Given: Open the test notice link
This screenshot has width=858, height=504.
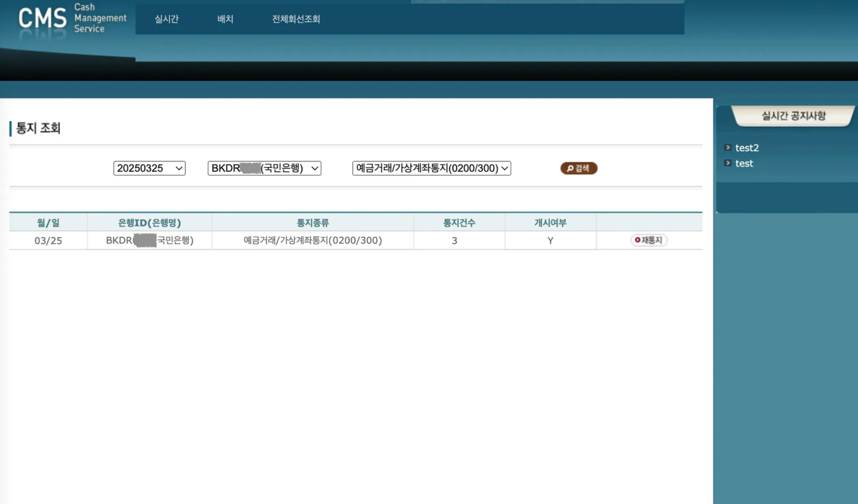Looking at the screenshot, I should [x=744, y=163].
